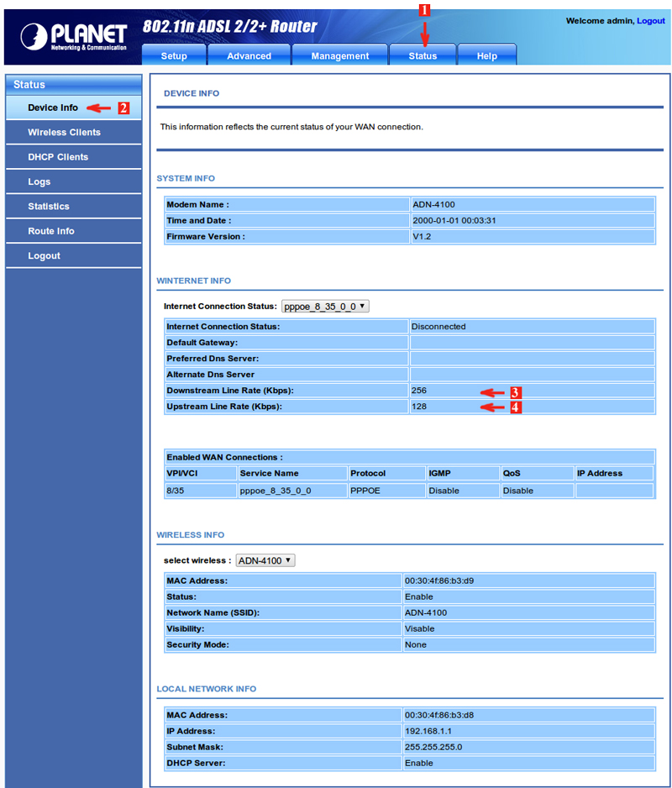Click the time value 2000-01-01 00:03:31
672x788 pixels.
coord(454,221)
